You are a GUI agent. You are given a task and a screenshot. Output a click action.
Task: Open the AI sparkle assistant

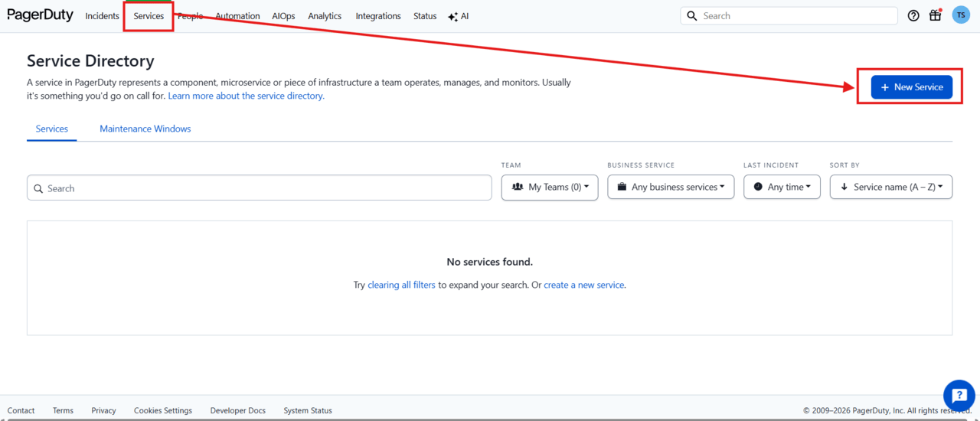coord(459,16)
